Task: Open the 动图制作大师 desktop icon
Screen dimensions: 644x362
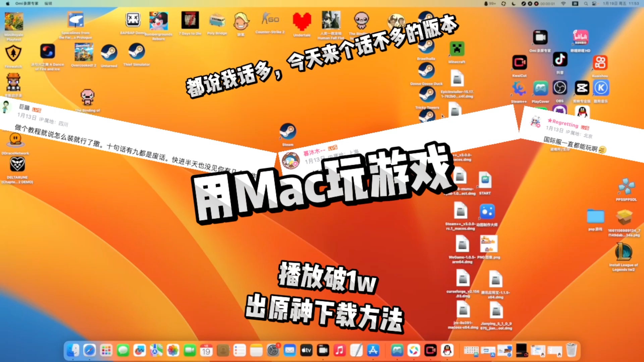Action: [x=487, y=212]
